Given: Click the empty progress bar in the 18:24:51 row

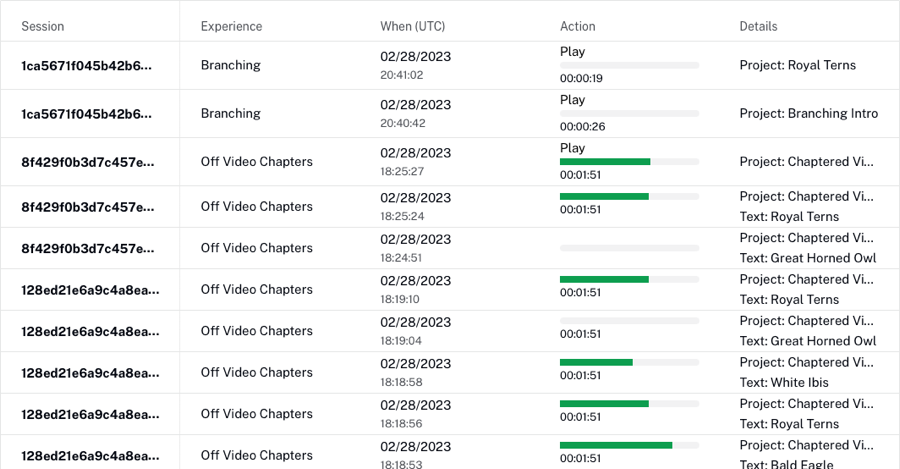Looking at the screenshot, I should [629, 248].
